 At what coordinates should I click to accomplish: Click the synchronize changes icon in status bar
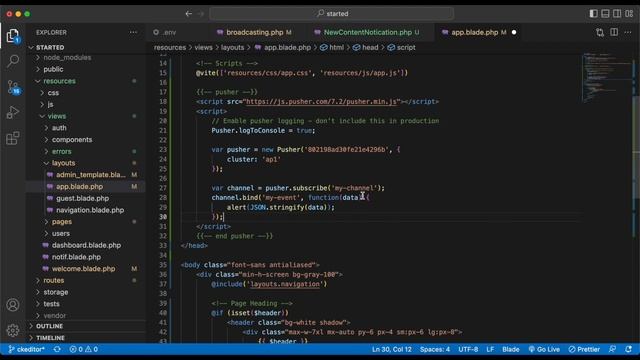pyautogui.click(x=57, y=349)
